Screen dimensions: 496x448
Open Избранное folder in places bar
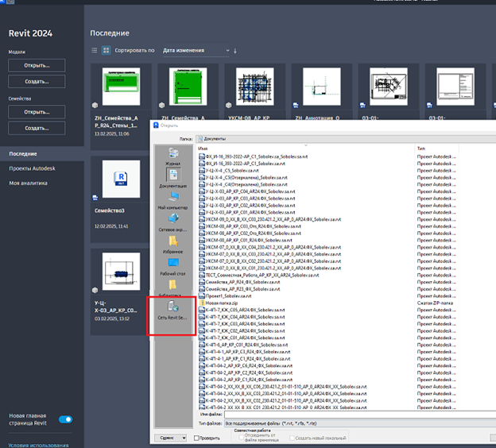(172, 245)
